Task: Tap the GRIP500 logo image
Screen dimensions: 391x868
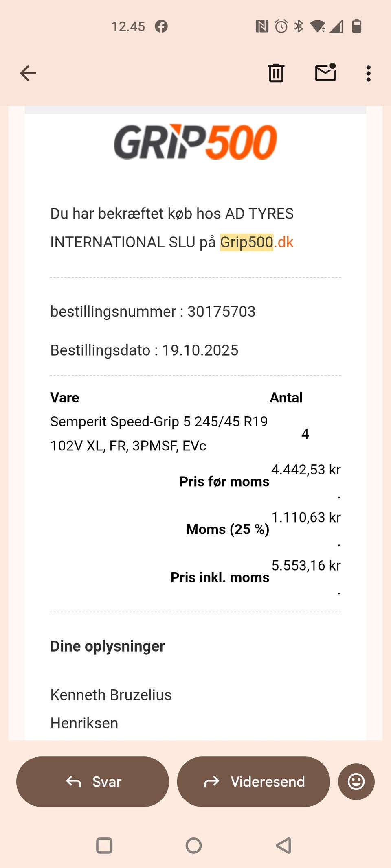Action: click(x=195, y=142)
